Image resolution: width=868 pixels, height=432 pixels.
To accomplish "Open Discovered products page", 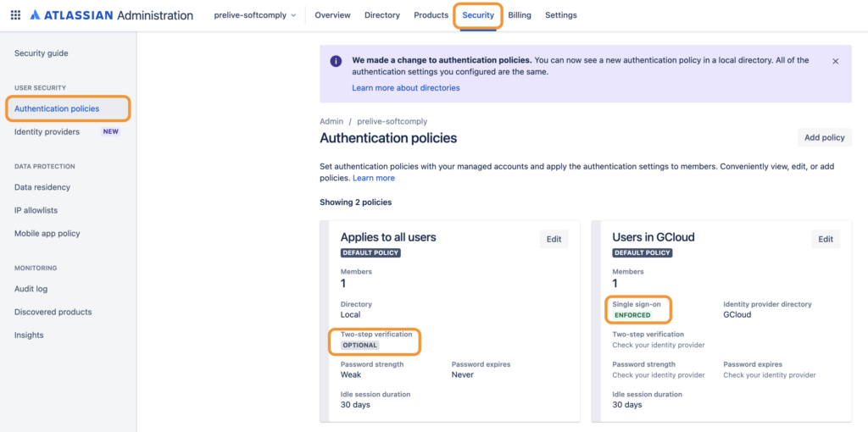I will tap(53, 312).
